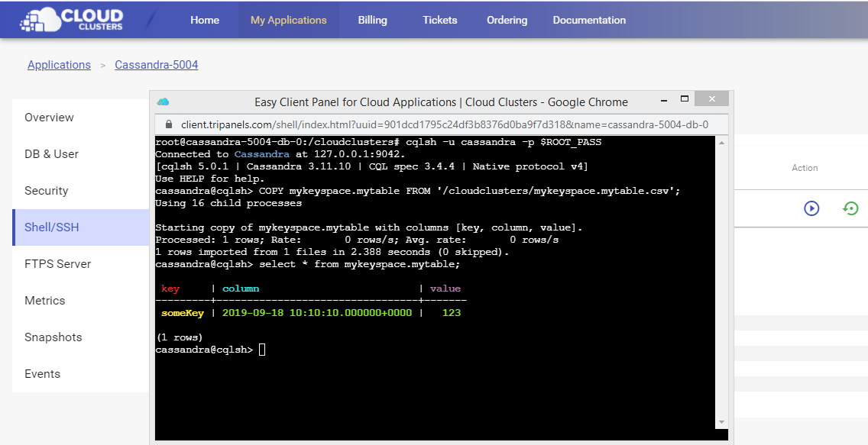Click the 'column' header in query results

[241, 289]
